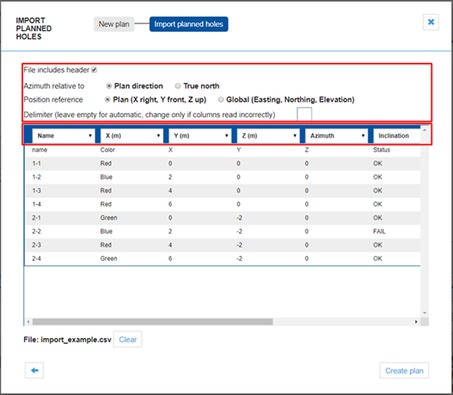
Task: Select the row named 2-2
Action: (223, 231)
